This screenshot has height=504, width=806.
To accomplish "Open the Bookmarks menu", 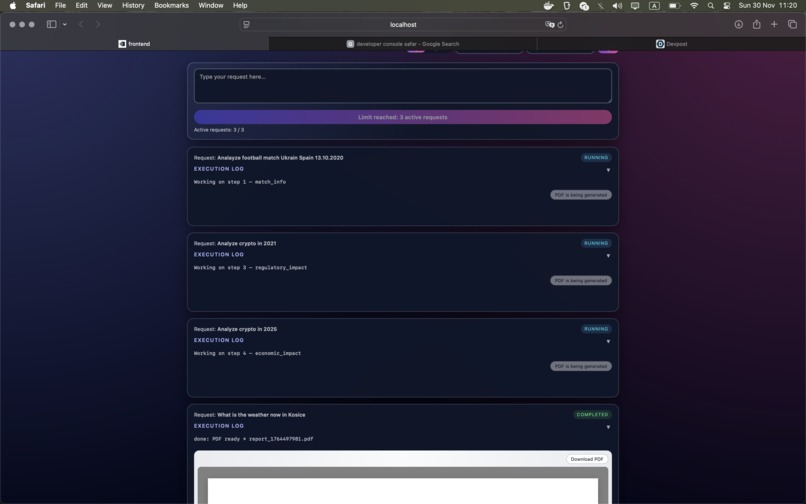I will tap(171, 6).
